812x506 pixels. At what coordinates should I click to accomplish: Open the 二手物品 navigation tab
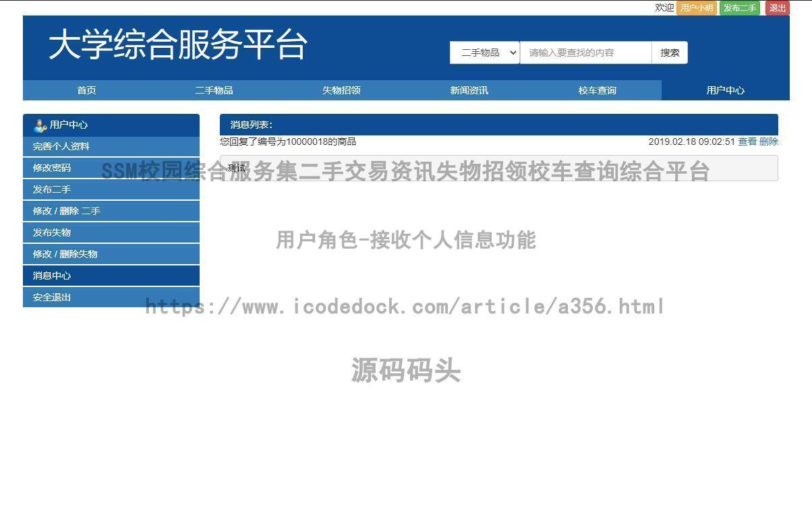point(214,90)
